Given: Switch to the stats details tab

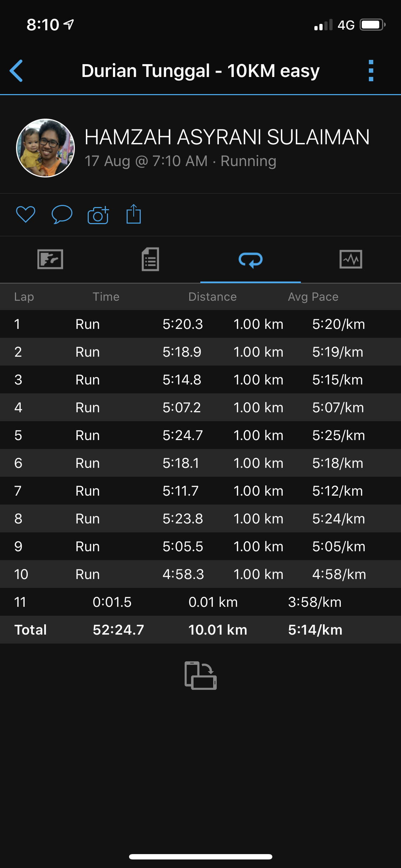Looking at the screenshot, I should click(150, 259).
